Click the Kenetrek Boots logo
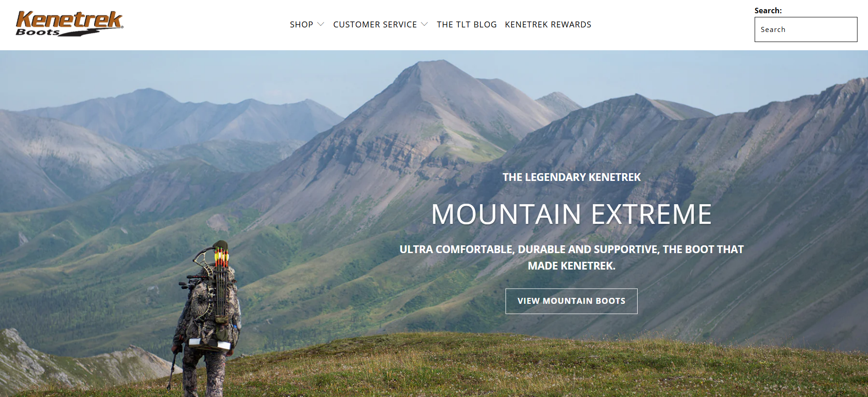Viewport: 868px width, 397px height. tap(69, 24)
